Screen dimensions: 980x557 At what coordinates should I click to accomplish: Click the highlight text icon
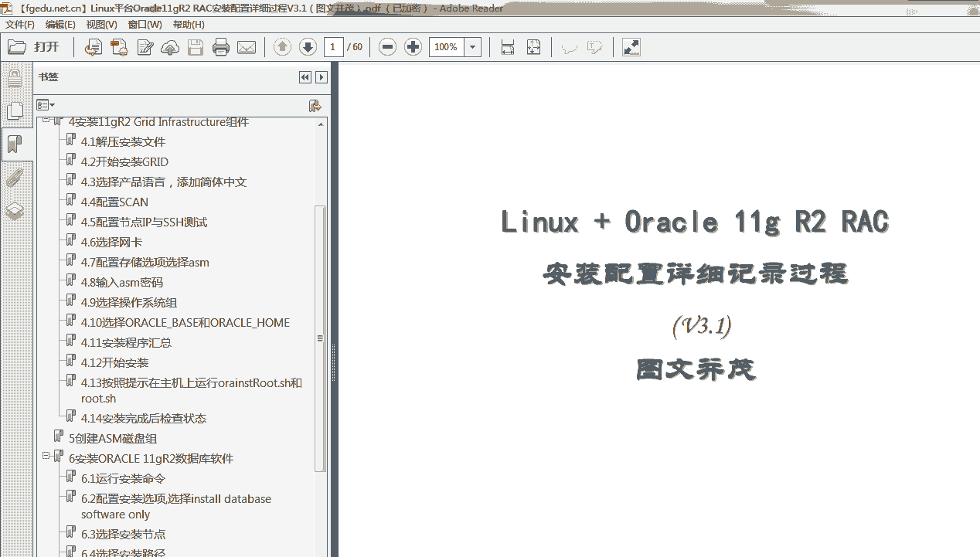tap(595, 47)
